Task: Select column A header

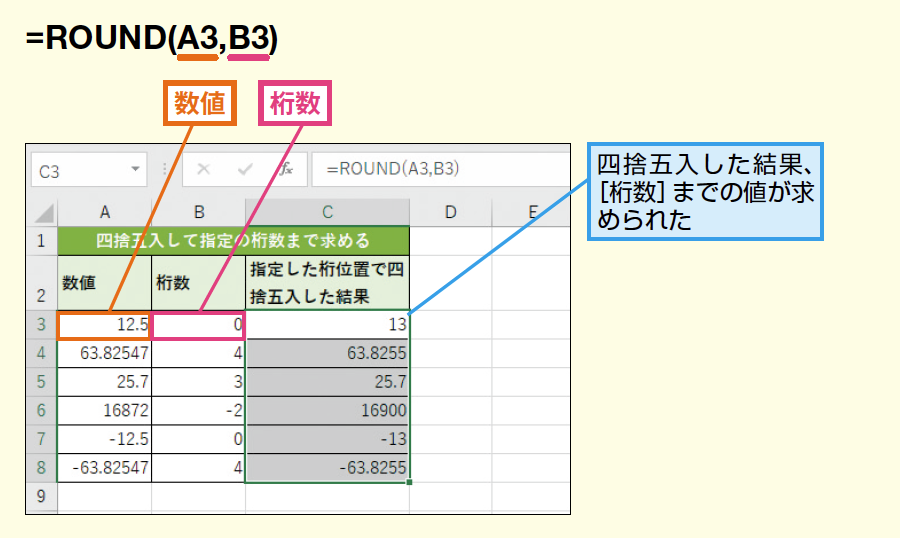Action: coord(104,212)
